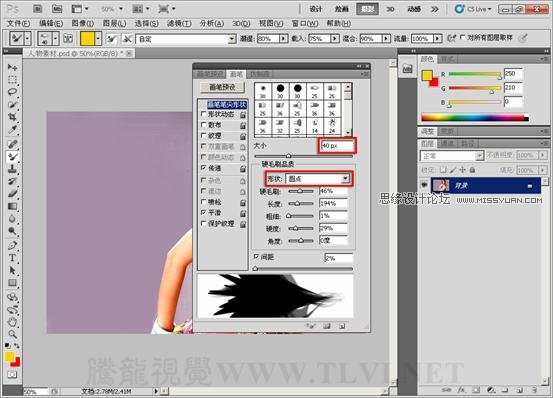553x398 pixels.
Task: Toggle load brush after each stroke
Action: point(111,38)
